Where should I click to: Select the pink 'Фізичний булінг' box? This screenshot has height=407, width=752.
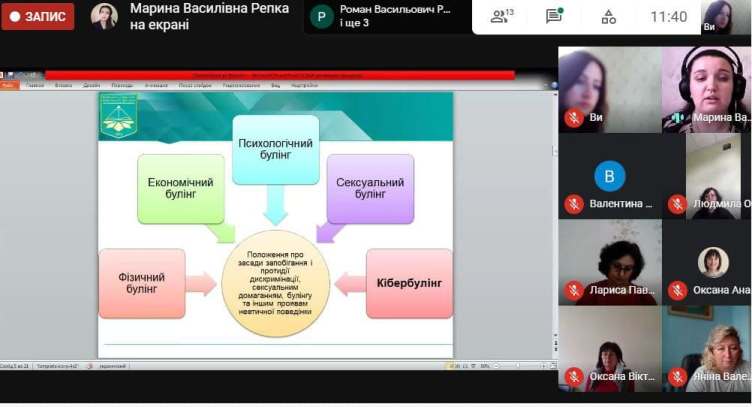pyautogui.click(x=142, y=283)
